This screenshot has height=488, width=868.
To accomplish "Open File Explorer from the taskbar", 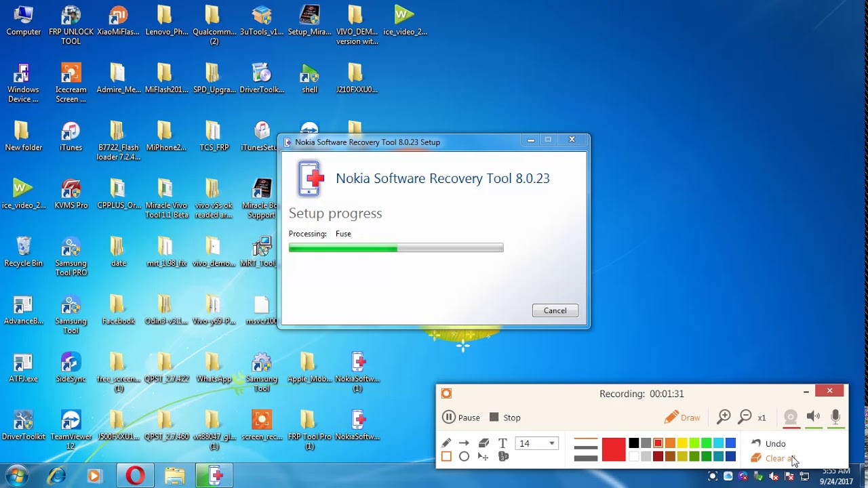I will [x=175, y=476].
